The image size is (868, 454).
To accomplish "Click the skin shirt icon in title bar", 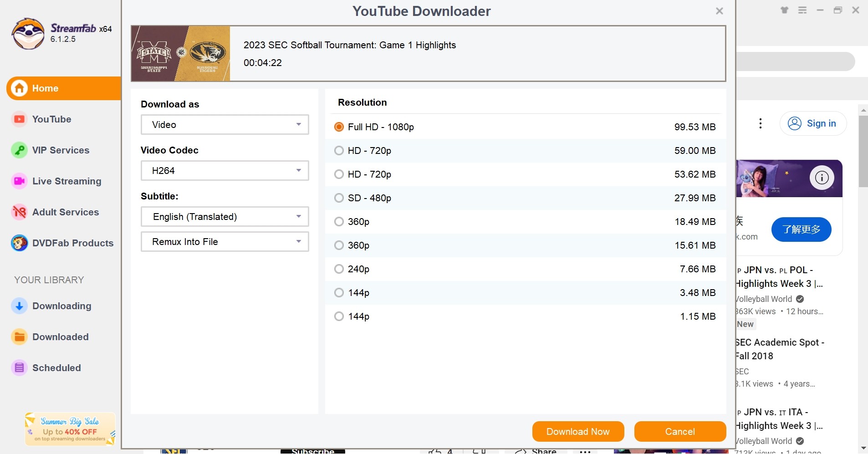I will (x=785, y=10).
